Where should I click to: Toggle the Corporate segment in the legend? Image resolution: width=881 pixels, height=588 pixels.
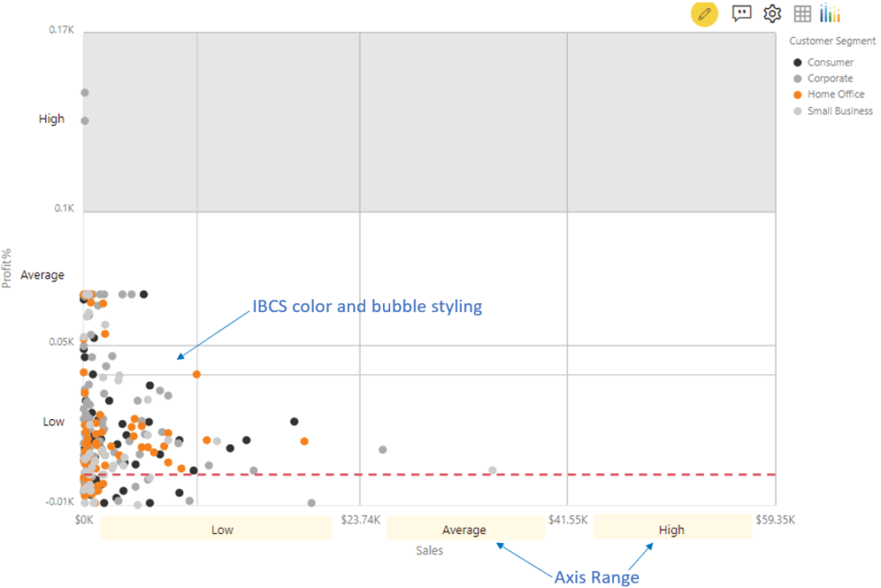click(826, 78)
